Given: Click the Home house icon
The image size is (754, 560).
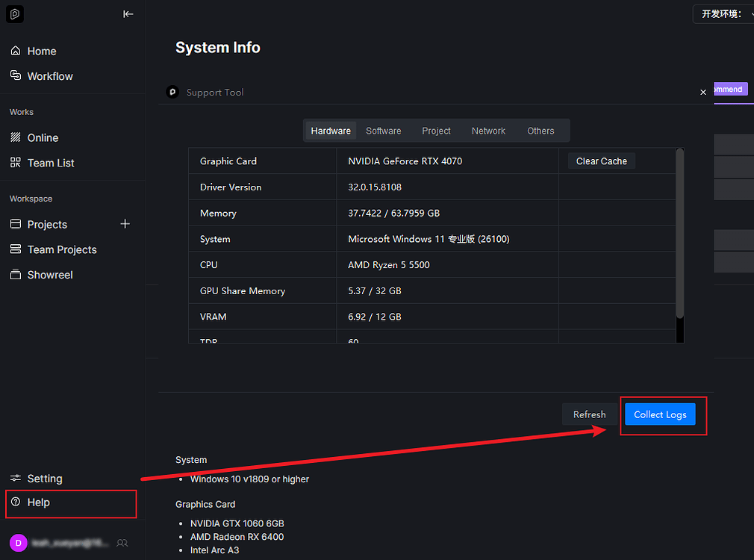Looking at the screenshot, I should (16, 51).
